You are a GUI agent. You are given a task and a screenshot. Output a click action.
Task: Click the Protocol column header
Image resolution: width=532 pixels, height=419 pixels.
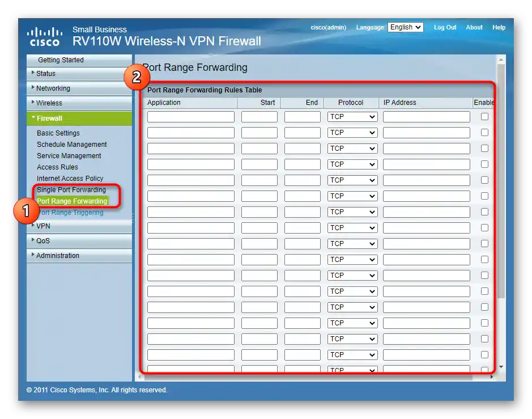[x=351, y=103]
